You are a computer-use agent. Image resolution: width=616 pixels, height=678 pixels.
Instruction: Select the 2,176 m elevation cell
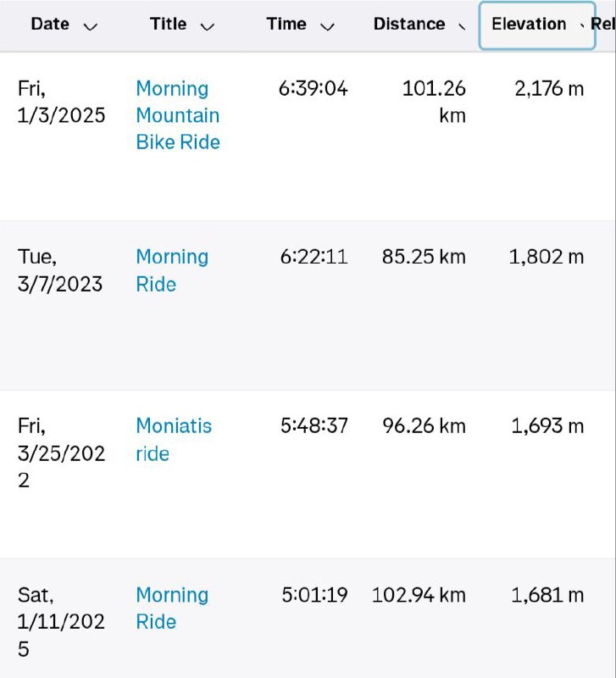(x=549, y=89)
